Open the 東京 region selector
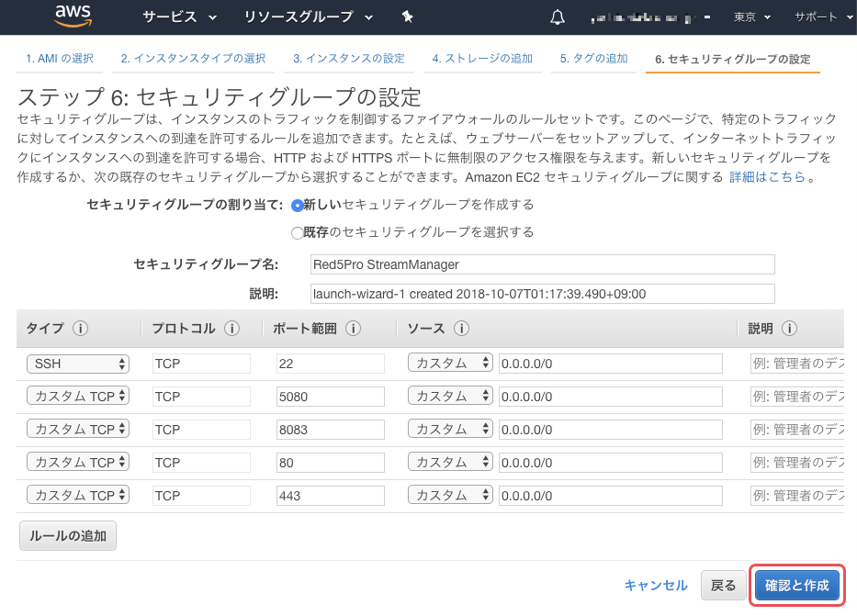Viewport: 857px width, 616px height. point(752,17)
